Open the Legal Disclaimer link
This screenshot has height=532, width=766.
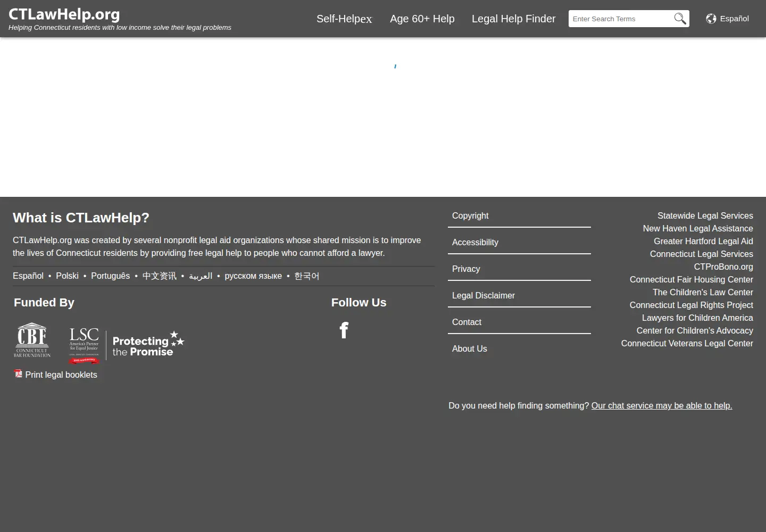[x=484, y=295]
